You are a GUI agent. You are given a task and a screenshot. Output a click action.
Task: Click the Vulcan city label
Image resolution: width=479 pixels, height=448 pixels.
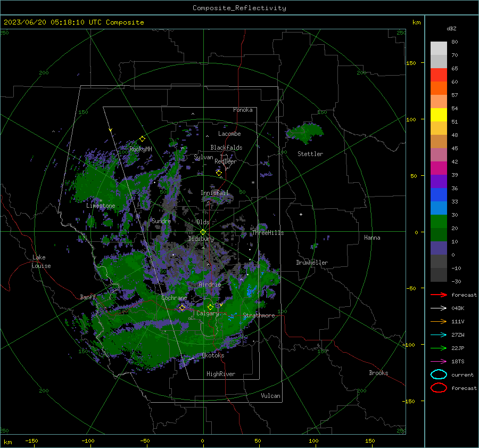pyautogui.click(x=270, y=396)
